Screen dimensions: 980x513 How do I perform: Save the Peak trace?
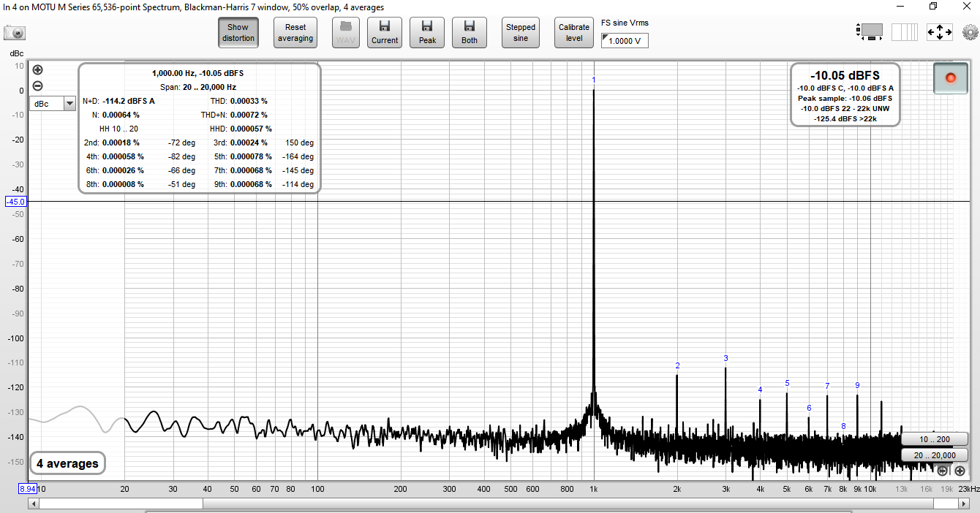(427, 33)
